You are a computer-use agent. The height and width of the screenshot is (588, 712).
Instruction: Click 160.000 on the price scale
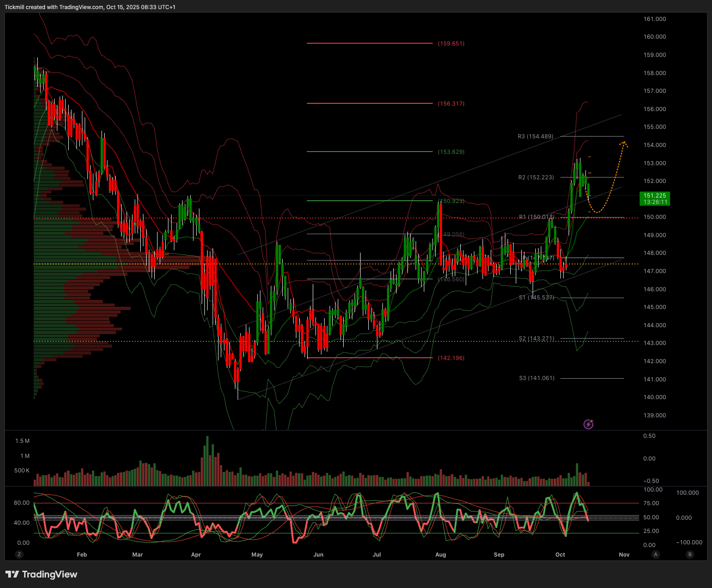point(655,37)
